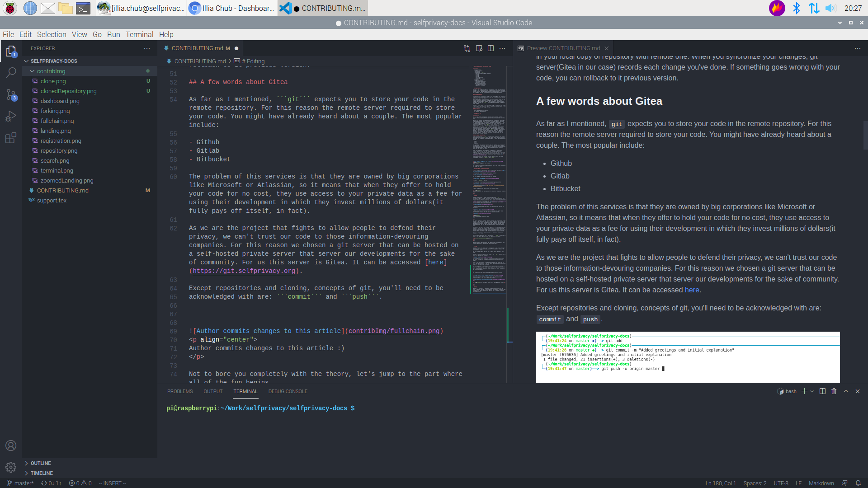This screenshot has width=868, height=488.
Task: Open preview pane more actions ellipsis
Action: coord(858,48)
